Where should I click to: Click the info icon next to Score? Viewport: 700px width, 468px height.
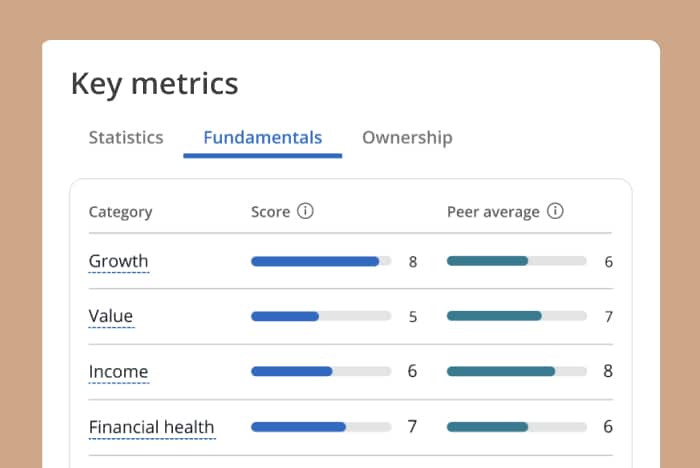pos(306,212)
